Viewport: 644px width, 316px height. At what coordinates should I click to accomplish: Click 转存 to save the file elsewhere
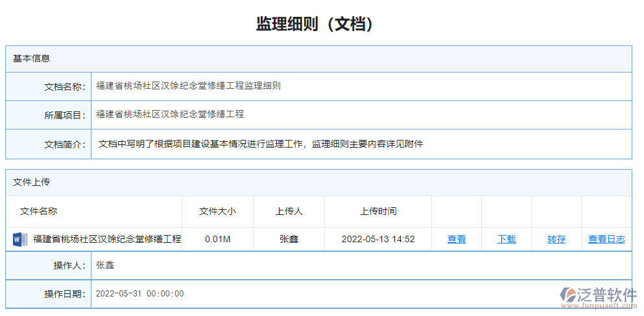tap(556, 240)
